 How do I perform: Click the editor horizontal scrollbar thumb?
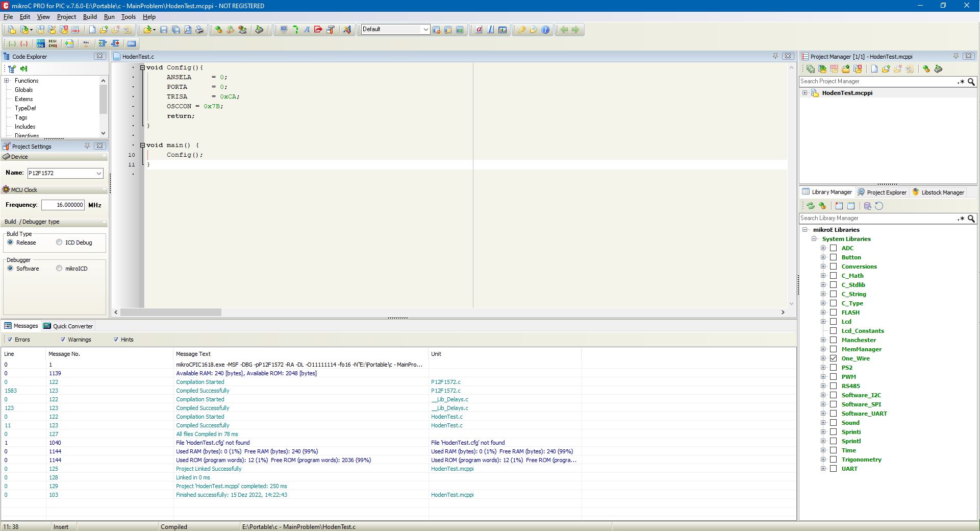[171, 312]
